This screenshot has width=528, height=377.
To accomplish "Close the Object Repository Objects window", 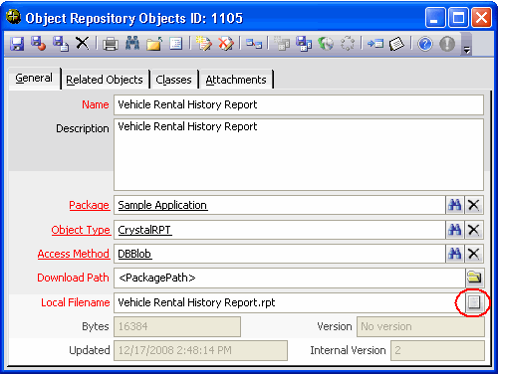I will pos(481,18).
